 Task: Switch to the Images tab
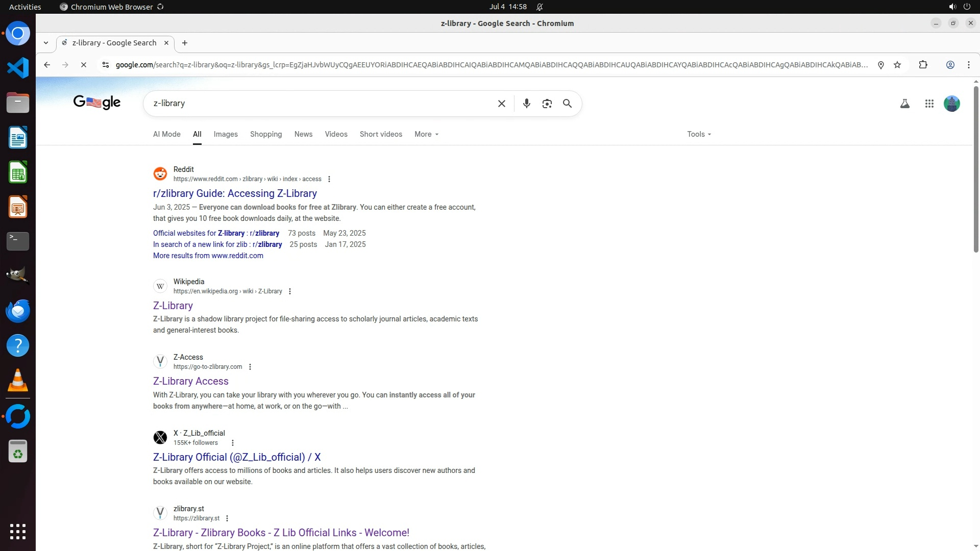[x=226, y=134]
